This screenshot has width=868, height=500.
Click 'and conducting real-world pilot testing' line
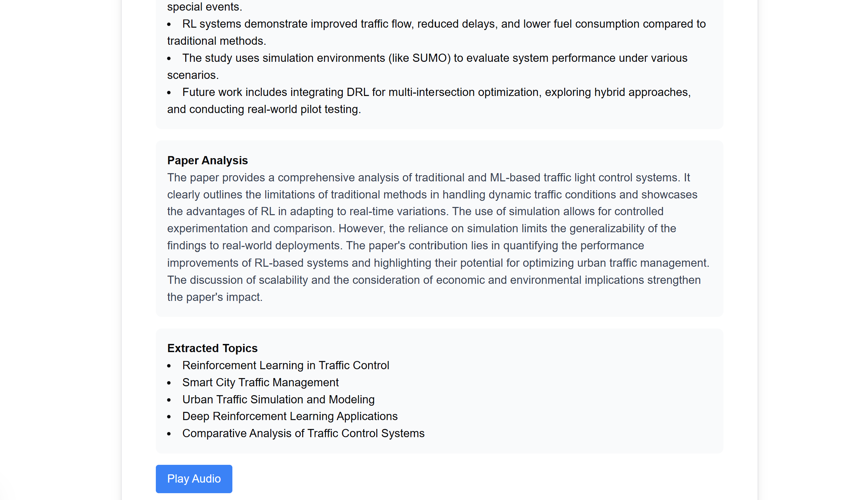[x=264, y=109]
